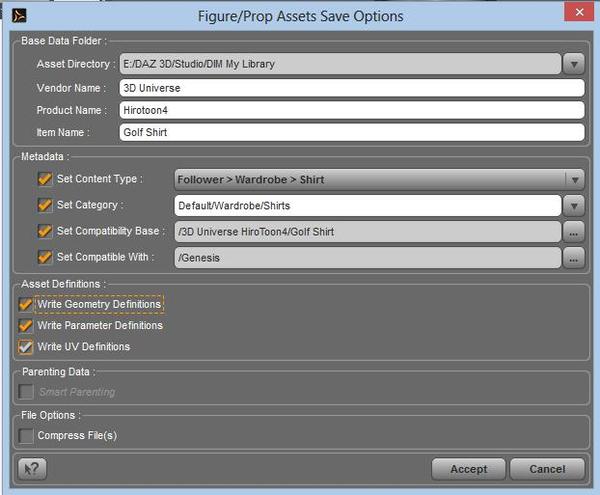600x495 pixels.
Task: Close the Save Options dialog
Action: click(577, 14)
